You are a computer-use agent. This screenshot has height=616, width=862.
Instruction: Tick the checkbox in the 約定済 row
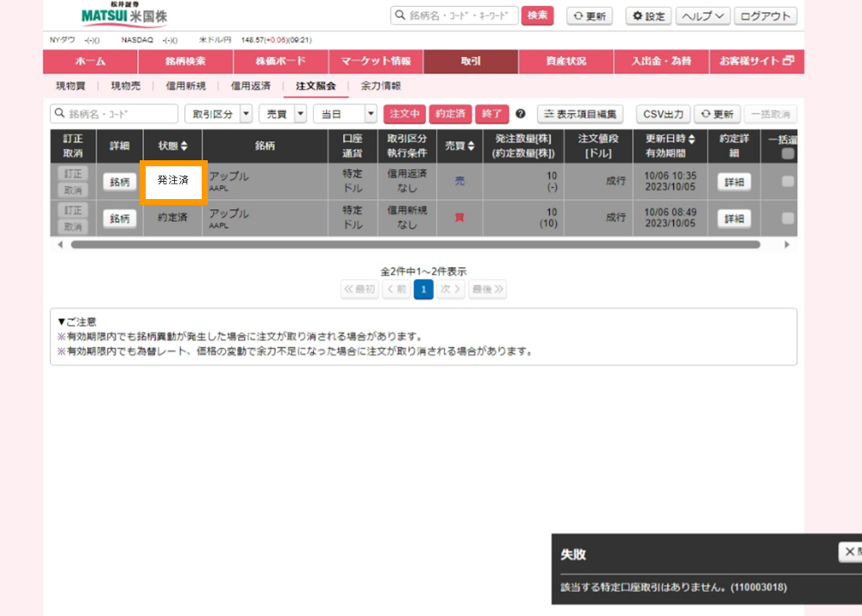click(787, 218)
